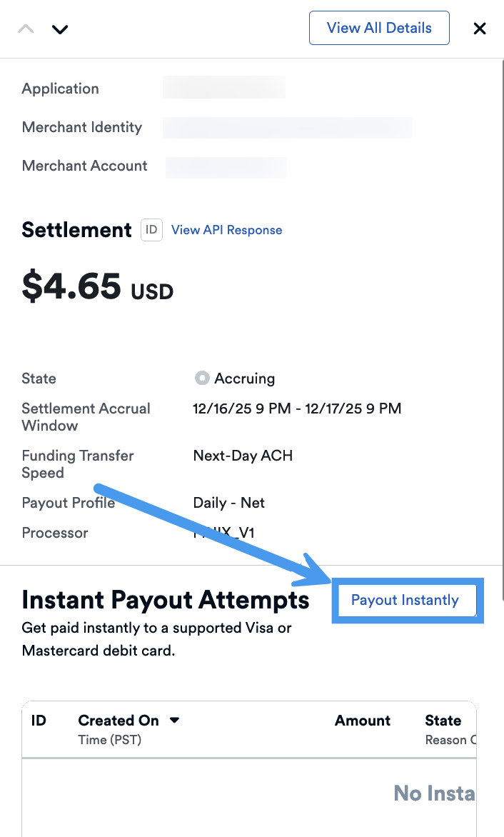
Task: Click the Merchant Account value field
Action: click(x=226, y=166)
